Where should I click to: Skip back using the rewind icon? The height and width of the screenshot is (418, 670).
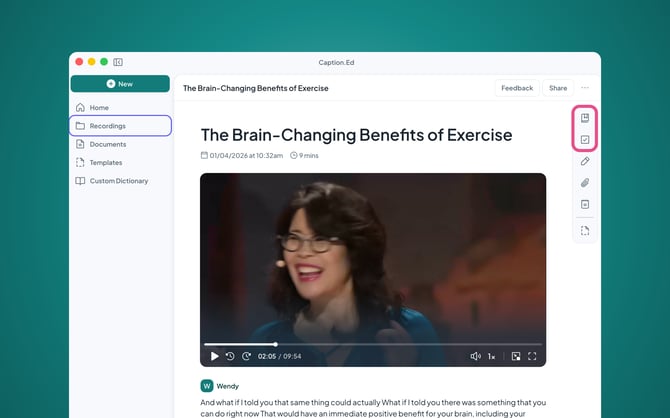[230, 356]
